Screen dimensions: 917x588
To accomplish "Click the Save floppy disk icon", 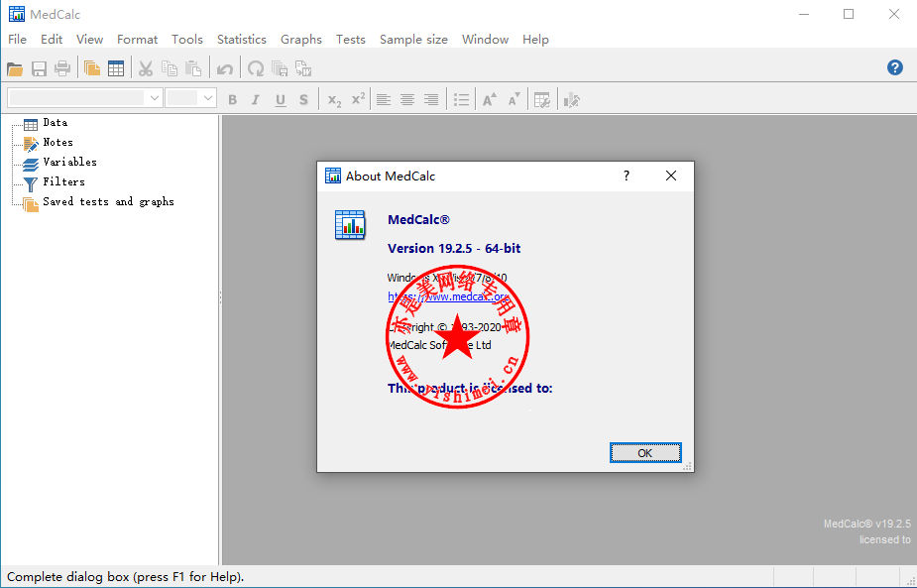I will pos(39,69).
